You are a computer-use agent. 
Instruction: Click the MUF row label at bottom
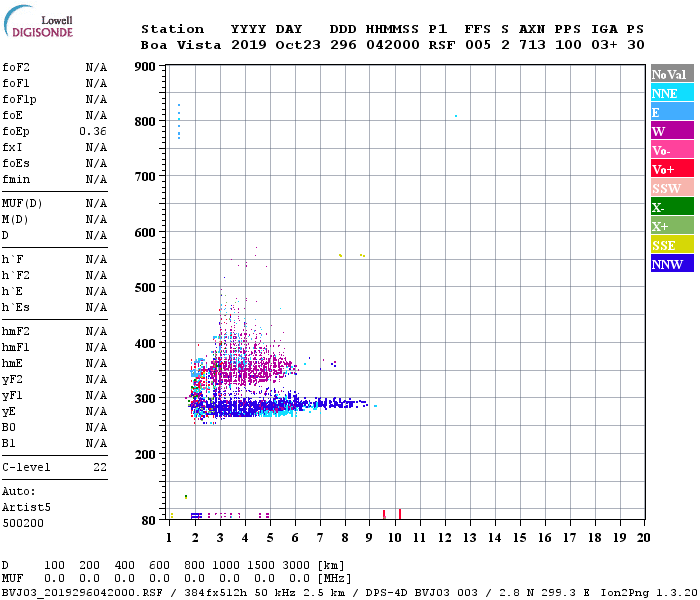coord(12,579)
